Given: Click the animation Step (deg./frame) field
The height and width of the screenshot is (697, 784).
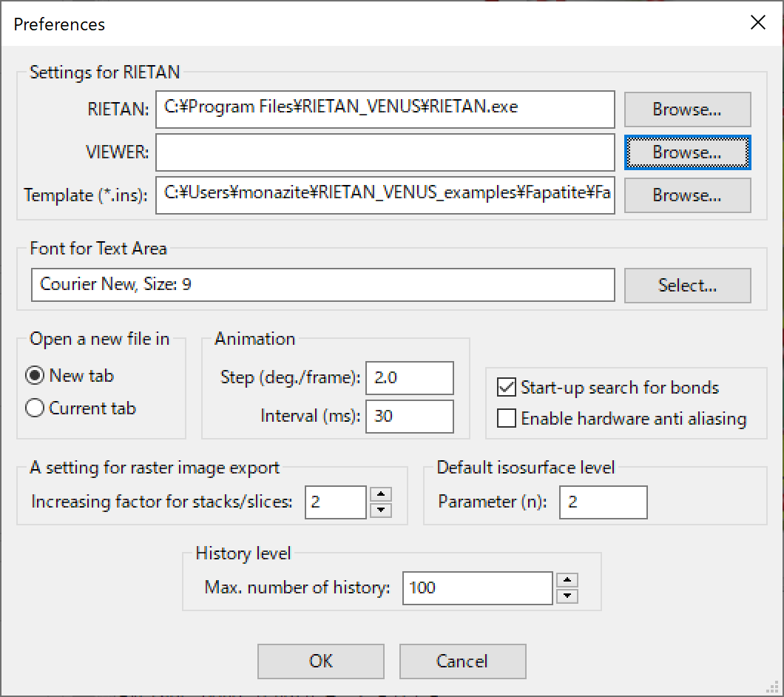Looking at the screenshot, I should pyautogui.click(x=409, y=377).
